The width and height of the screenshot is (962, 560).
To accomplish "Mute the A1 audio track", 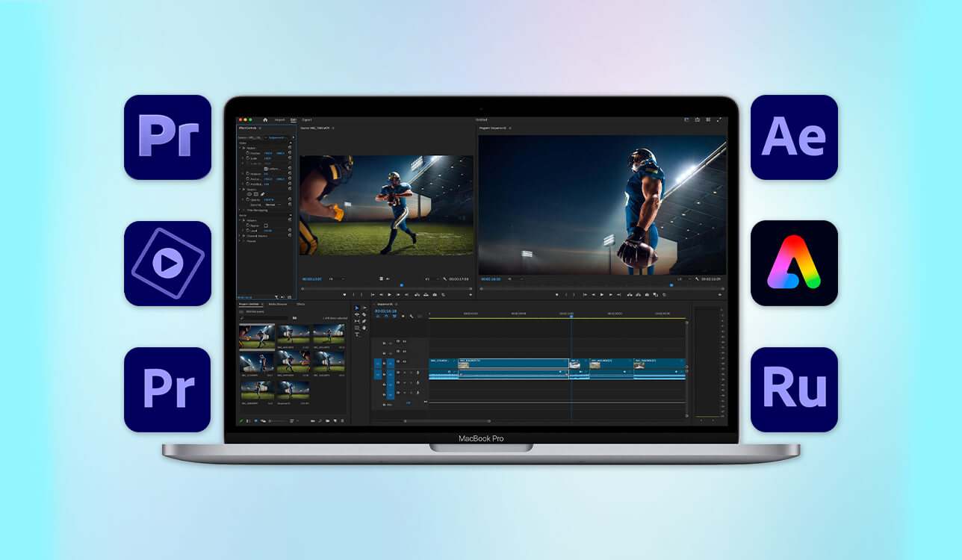I will (404, 373).
